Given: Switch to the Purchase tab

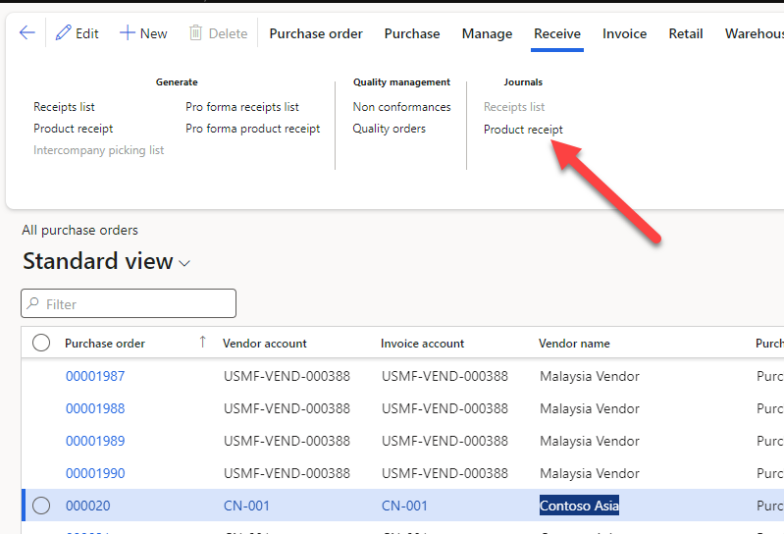Looking at the screenshot, I should [x=412, y=33].
